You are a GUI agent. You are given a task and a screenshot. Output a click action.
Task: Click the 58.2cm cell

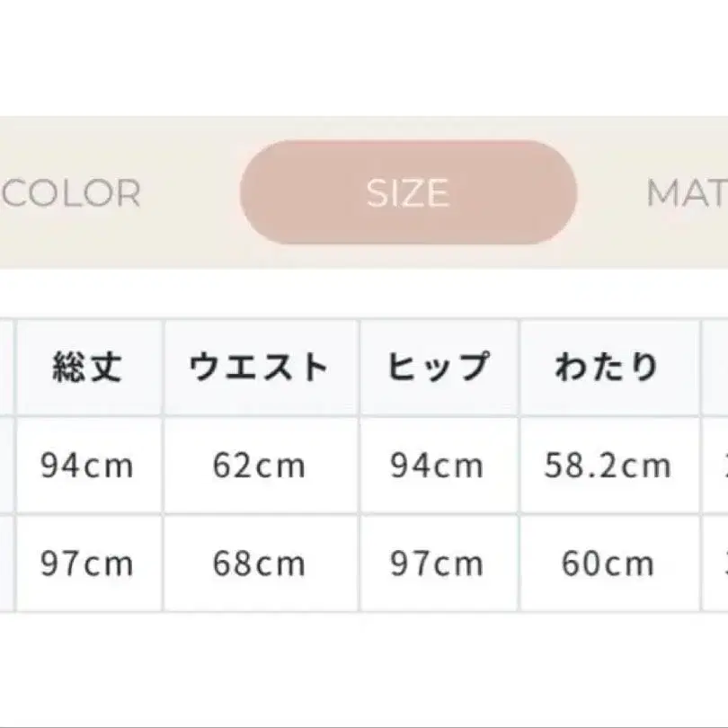coord(608,465)
